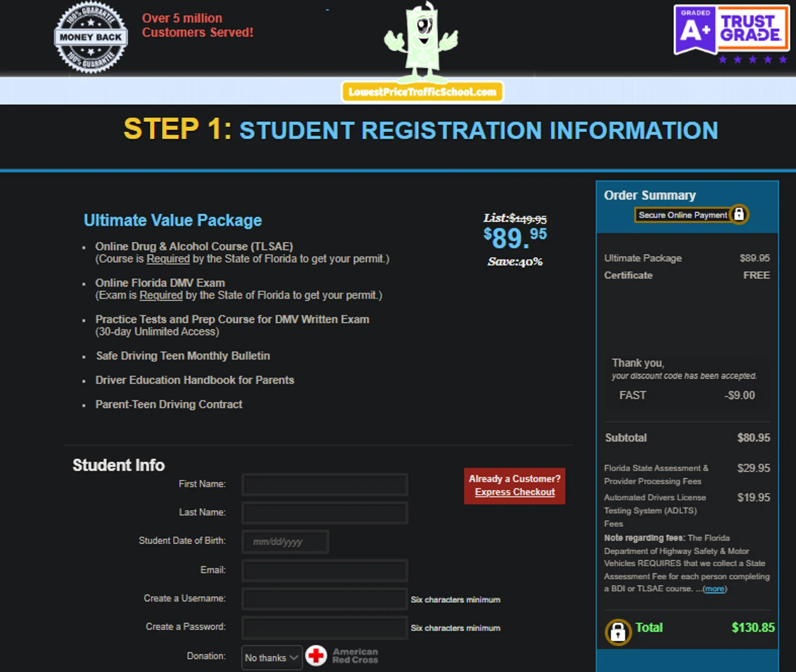The image size is (796, 672).
Task: Click the -$9.00 discount amount
Action: tap(740, 395)
